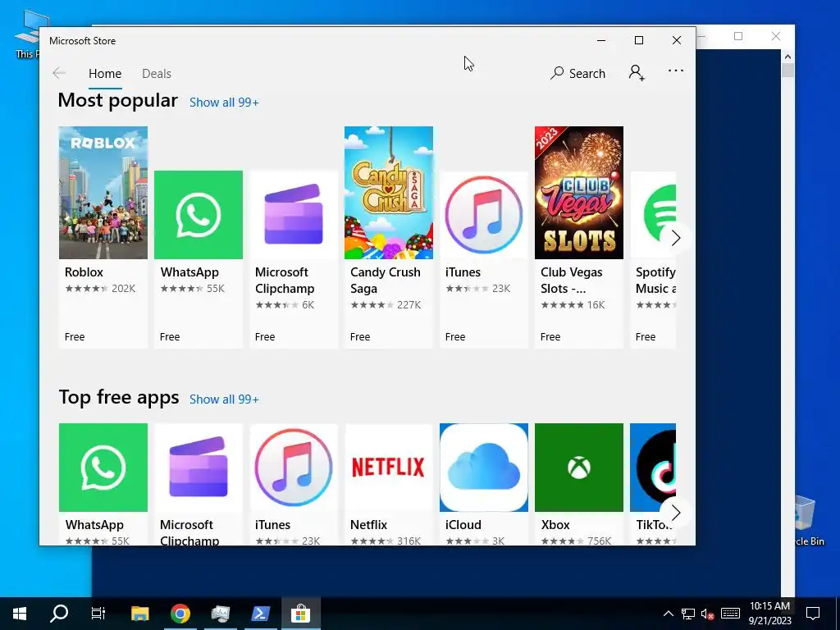This screenshot has height=630, width=840.
Task: Open Club Vegas Slots tile
Action: point(579,237)
